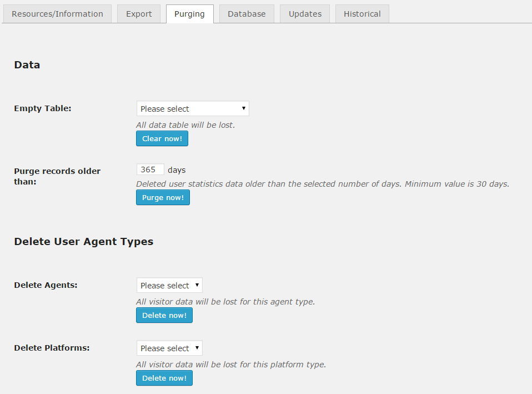Expand the Empty Table dropdown
532x394 pixels.
click(x=193, y=108)
